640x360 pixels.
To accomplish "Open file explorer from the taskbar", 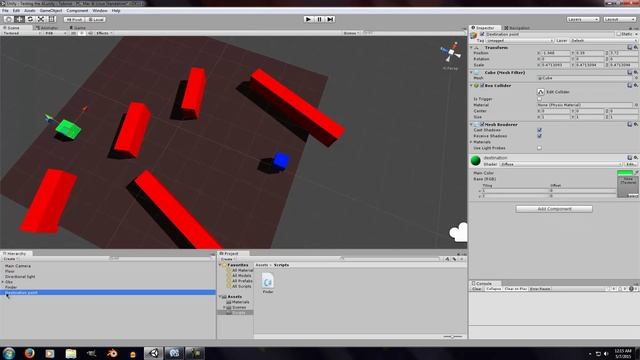I will (71, 353).
